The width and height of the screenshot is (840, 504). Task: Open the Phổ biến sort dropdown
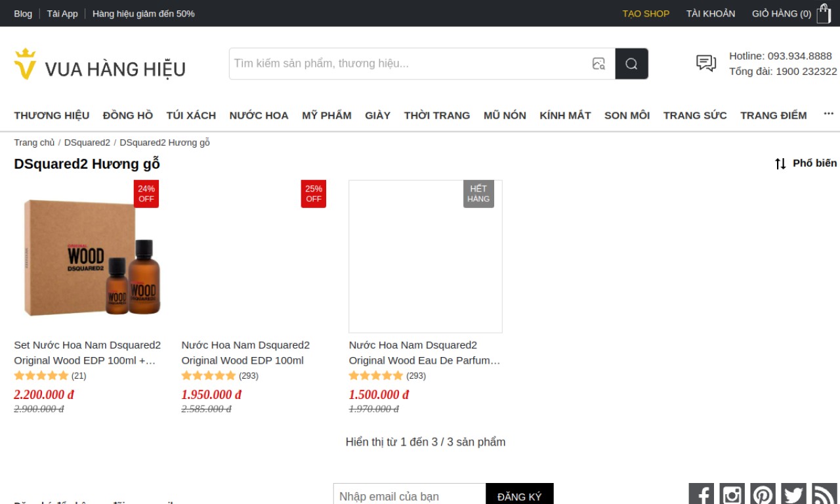coord(814,163)
